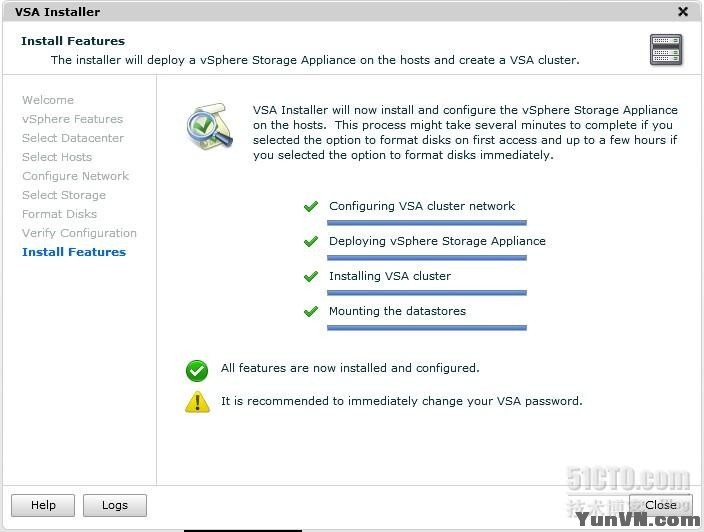
Task: Close the VSA Installer with title X
Action: [683, 12]
